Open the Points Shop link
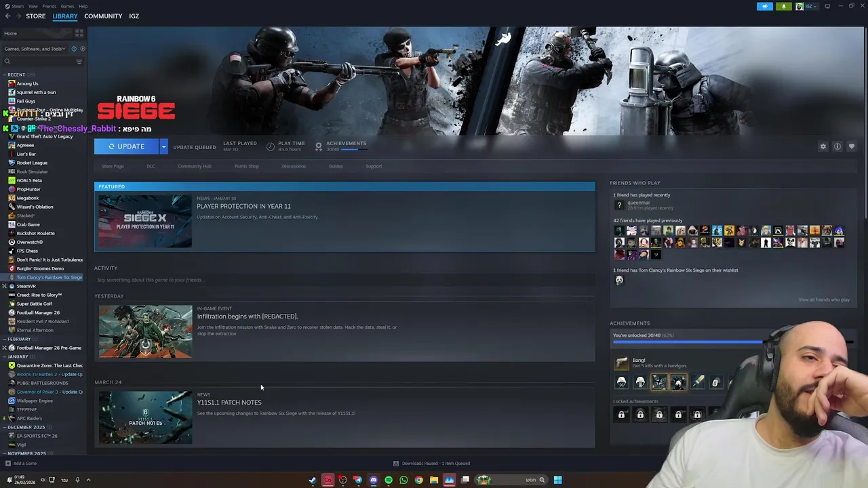The width and height of the screenshot is (868, 488). click(246, 166)
